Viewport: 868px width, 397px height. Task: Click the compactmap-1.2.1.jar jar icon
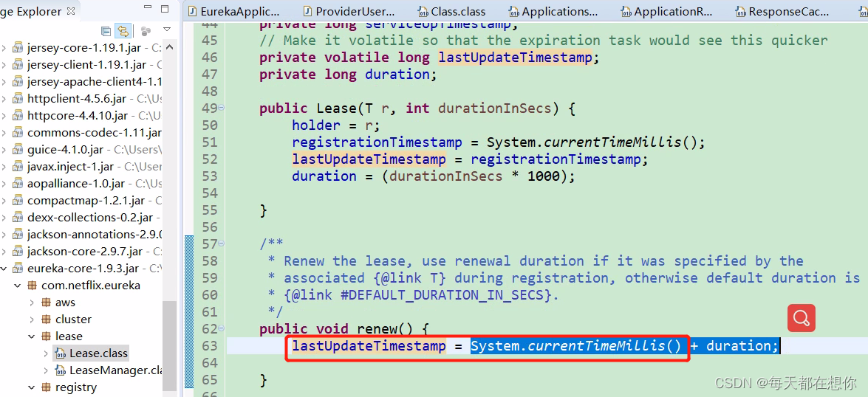[18, 201]
